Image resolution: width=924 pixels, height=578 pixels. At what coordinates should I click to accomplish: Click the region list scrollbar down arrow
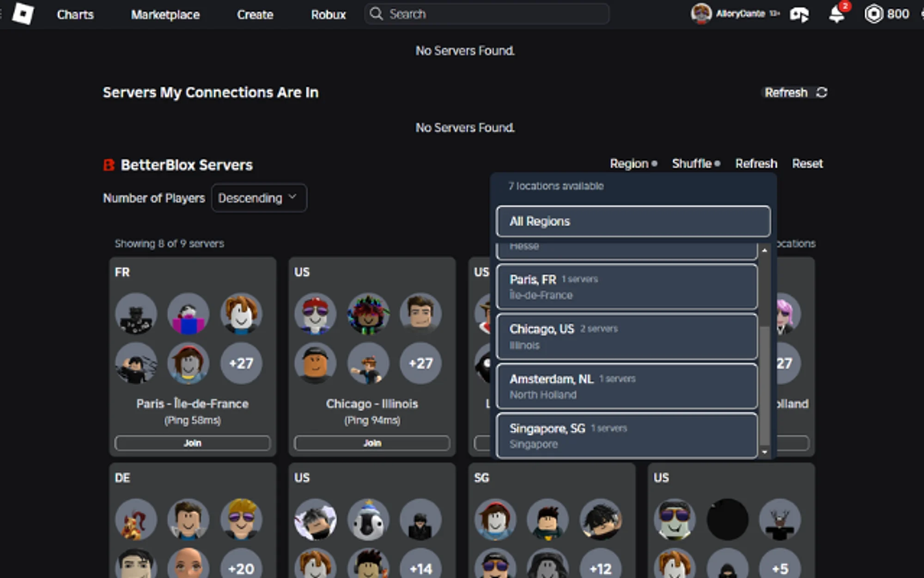[x=765, y=452]
